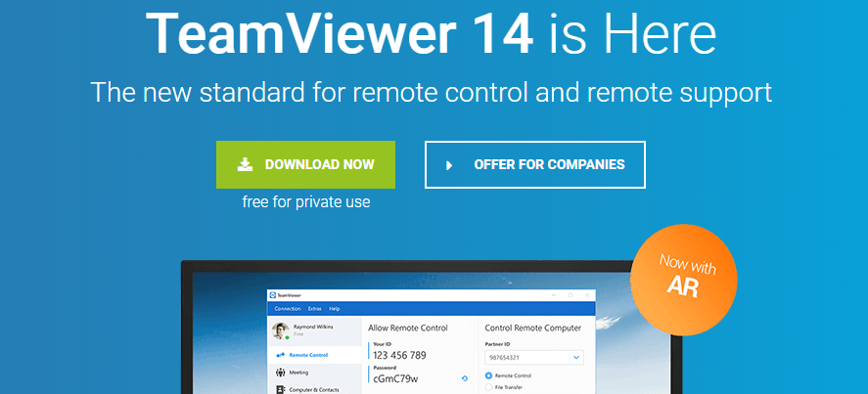Open the Computer & Contacts icon
The width and height of the screenshot is (868, 394).
280,389
